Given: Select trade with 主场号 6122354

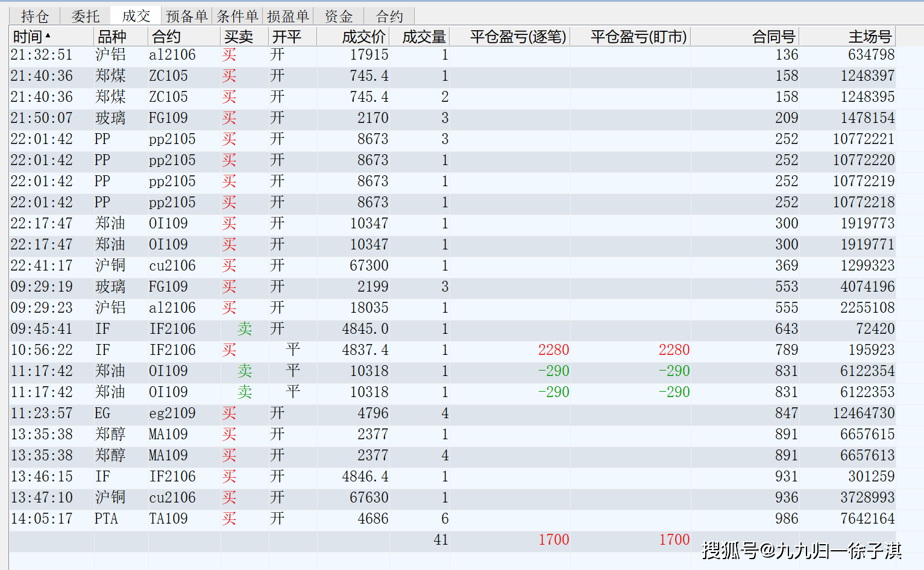Looking at the screenshot, I should [x=453, y=371].
